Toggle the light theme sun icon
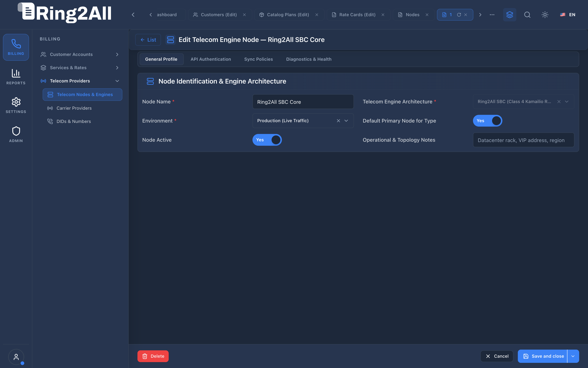The width and height of the screenshot is (588, 368). pyautogui.click(x=545, y=15)
